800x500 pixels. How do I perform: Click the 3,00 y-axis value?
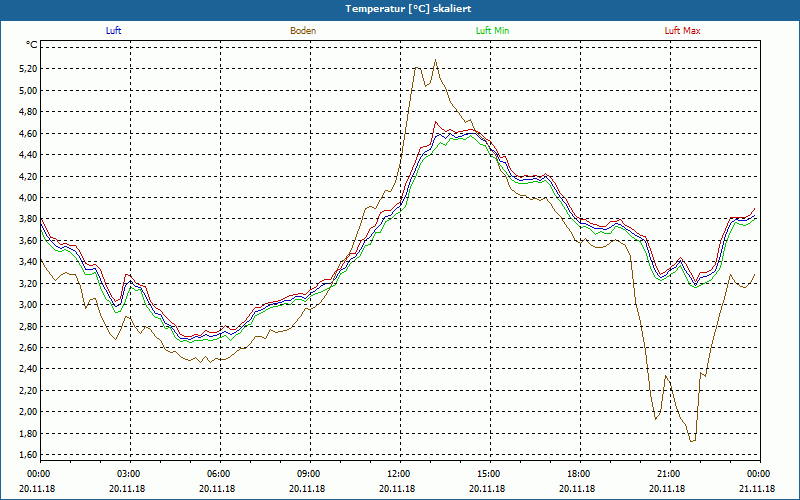(x=29, y=305)
